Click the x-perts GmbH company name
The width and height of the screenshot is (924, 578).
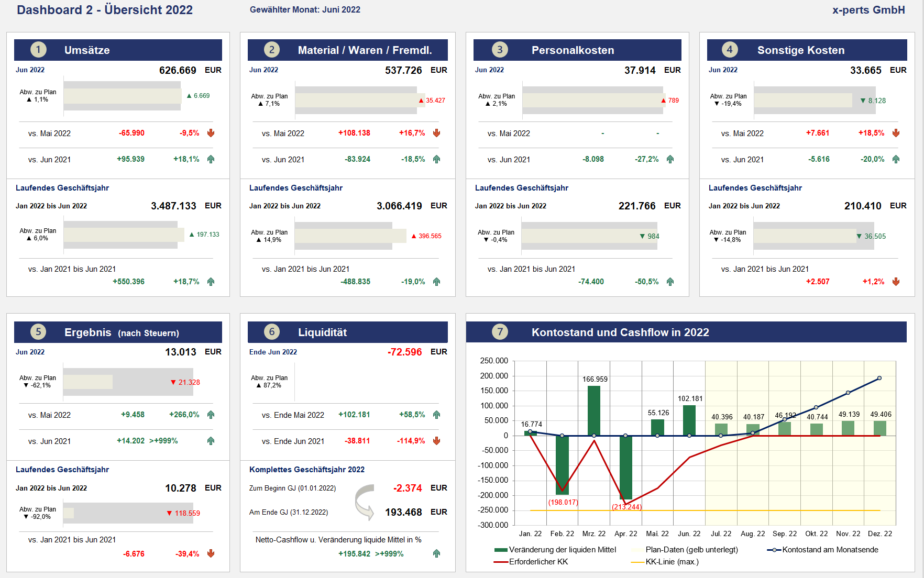click(868, 10)
